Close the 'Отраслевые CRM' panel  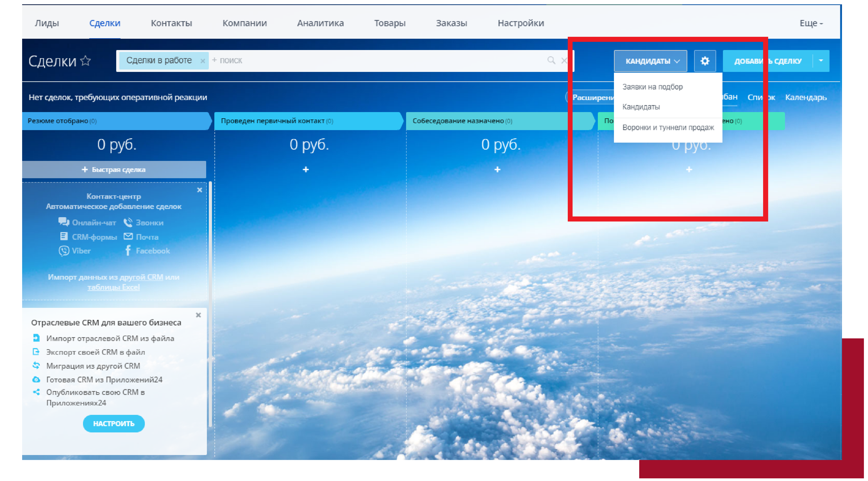click(x=198, y=315)
